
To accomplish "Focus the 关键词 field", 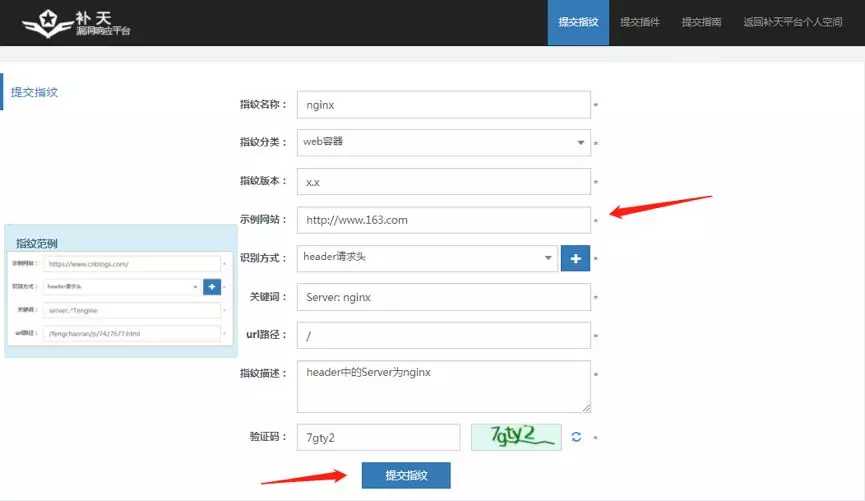I will click(x=443, y=297).
